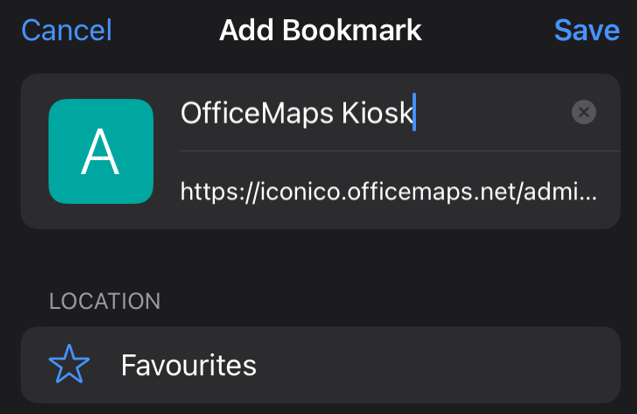Tap the teal A bookmark icon

click(101, 151)
